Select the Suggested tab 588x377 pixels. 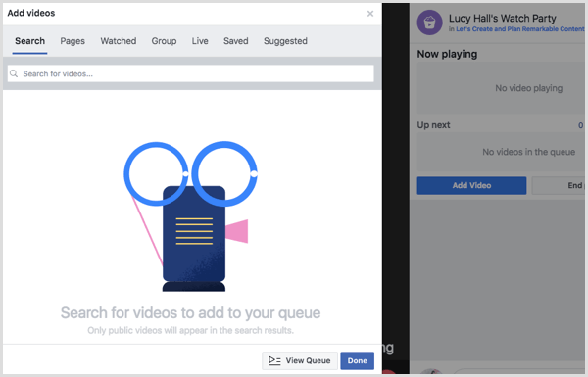tap(285, 41)
